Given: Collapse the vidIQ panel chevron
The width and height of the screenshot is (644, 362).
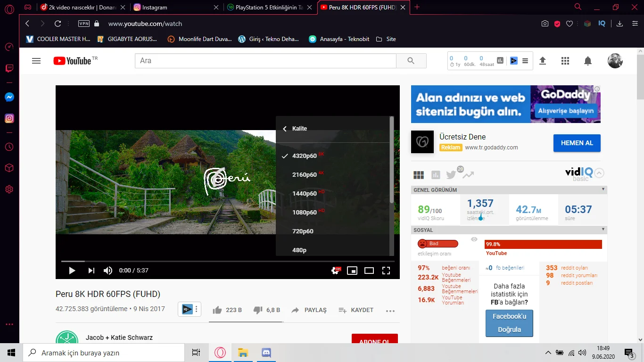Looking at the screenshot, I should pyautogui.click(x=599, y=173).
